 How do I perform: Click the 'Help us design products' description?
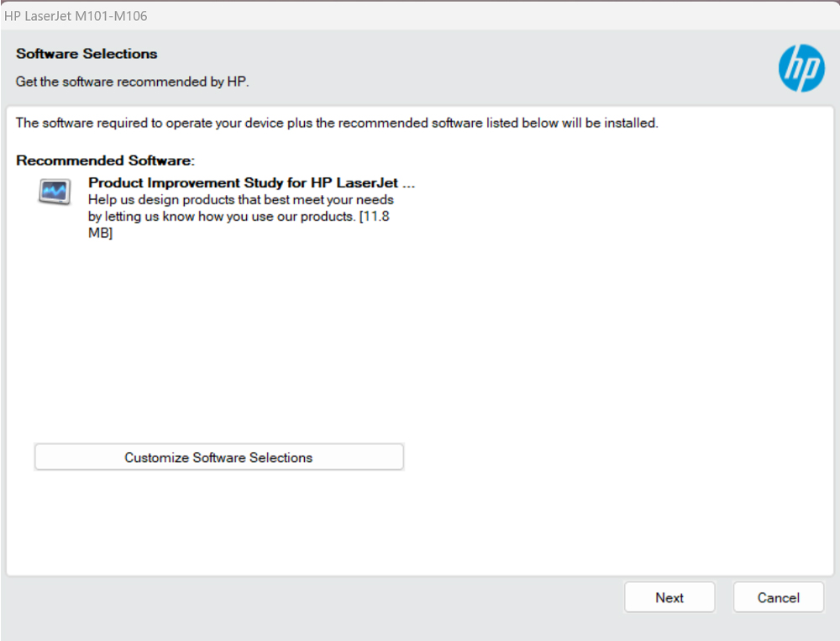click(x=241, y=216)
